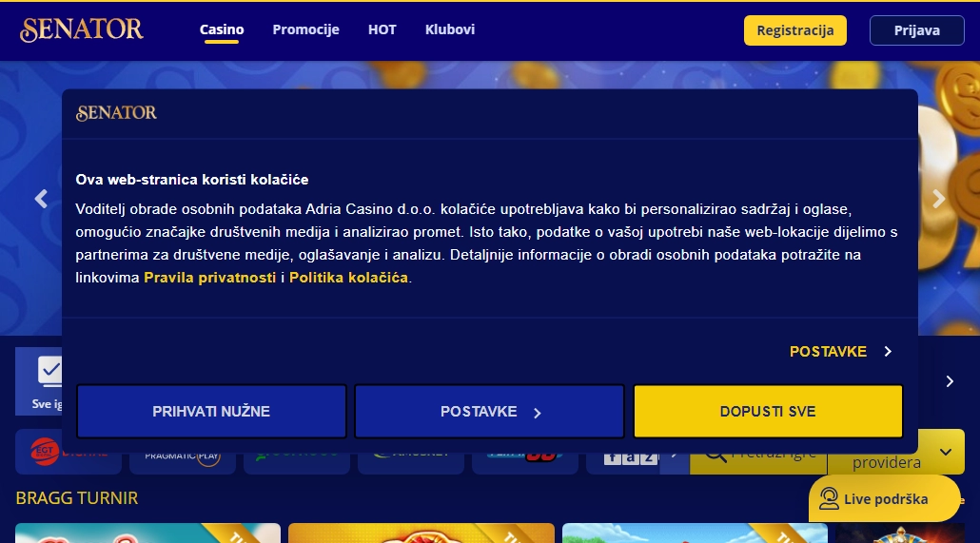
Task: Click the blue POSTAVKE button
Action: pyautogui.click(x=489, y=411)
